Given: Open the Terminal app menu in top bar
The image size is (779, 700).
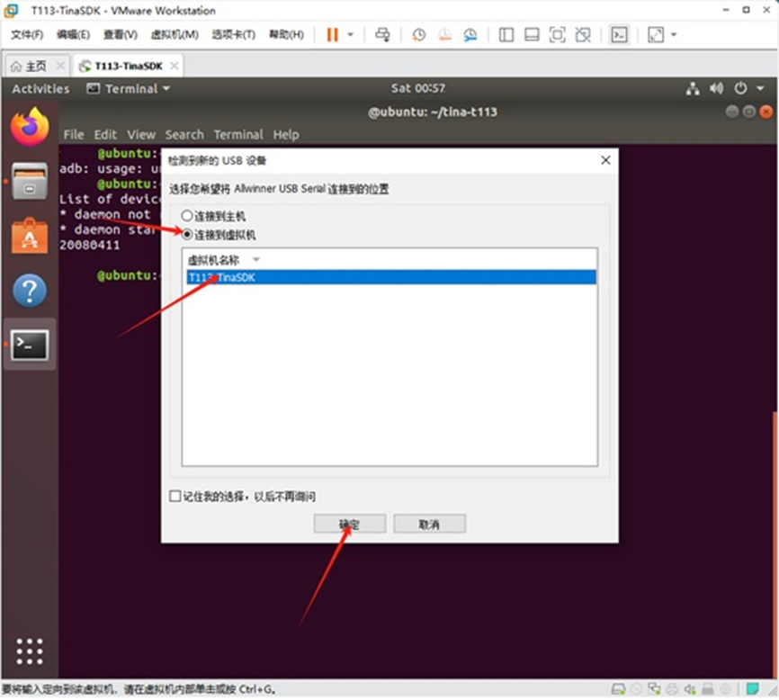Looking at the screenshot, I should tap(129, 89).
